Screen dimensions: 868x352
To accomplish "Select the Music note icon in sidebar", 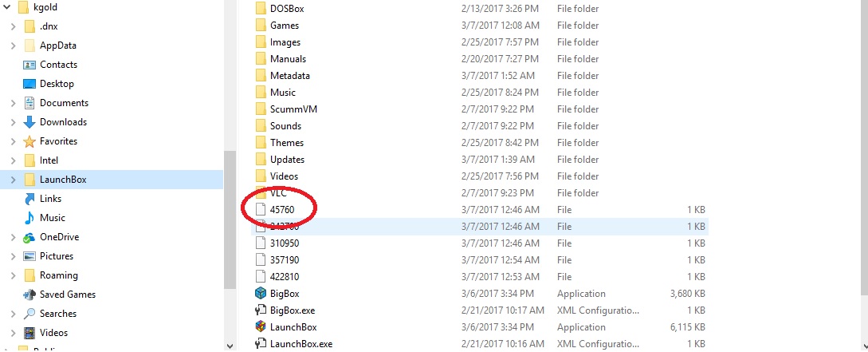I will coord(29,218).
